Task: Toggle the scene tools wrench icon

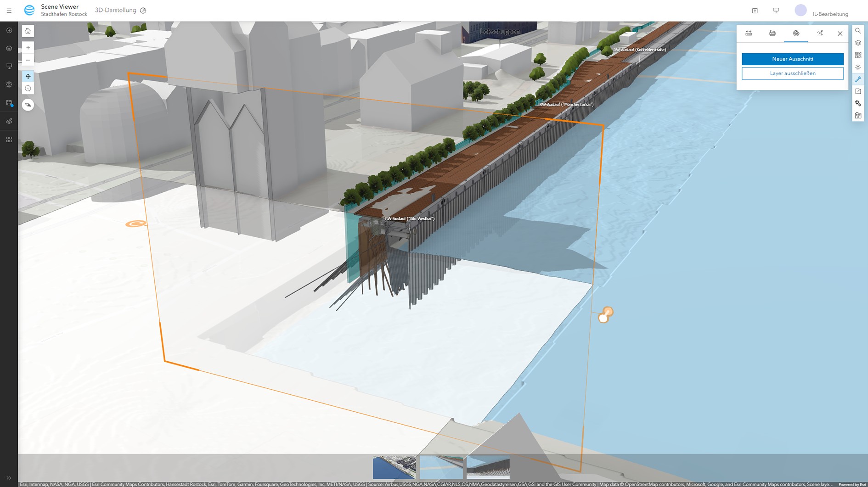Action: tap(858, 79)
